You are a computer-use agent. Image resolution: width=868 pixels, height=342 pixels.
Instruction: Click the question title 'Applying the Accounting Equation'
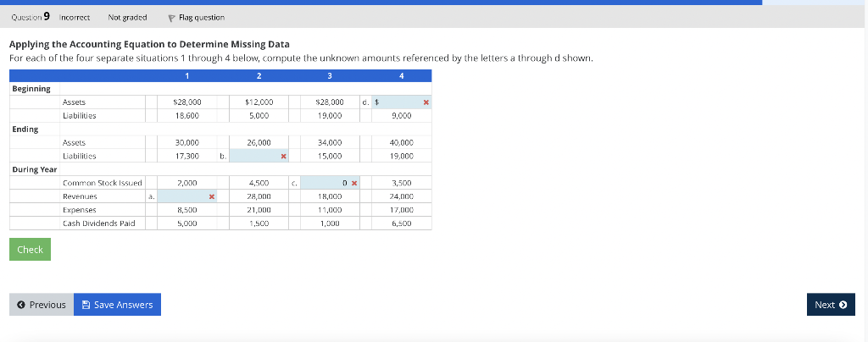click(x=149, y=44)
